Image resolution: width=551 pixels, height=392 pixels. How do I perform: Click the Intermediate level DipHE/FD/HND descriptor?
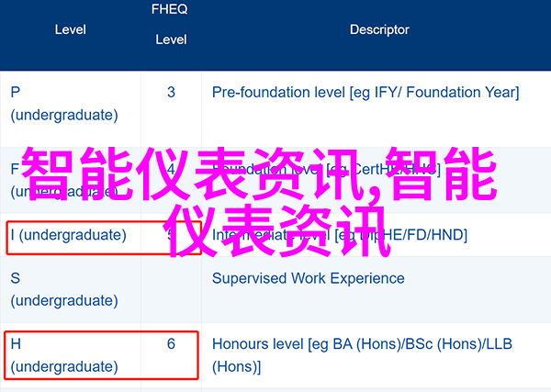point(340,235)
